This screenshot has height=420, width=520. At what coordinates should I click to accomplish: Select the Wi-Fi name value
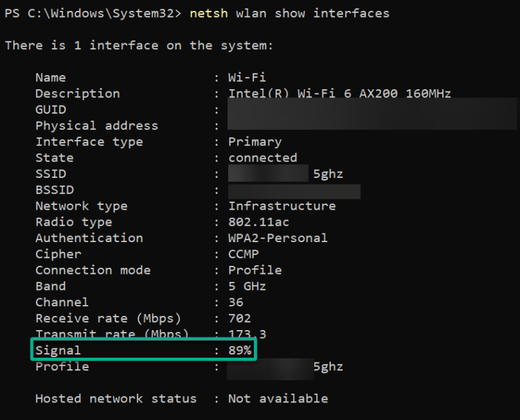246,78
